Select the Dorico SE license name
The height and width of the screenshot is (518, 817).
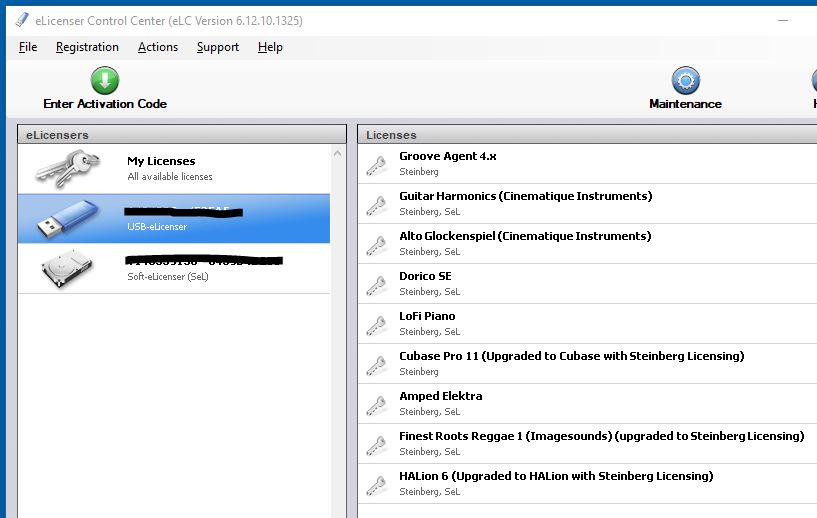(425, 276)
